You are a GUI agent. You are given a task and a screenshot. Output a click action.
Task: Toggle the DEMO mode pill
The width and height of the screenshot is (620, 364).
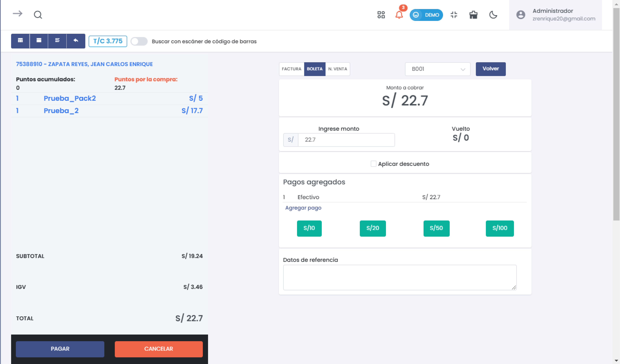(426, 15)
